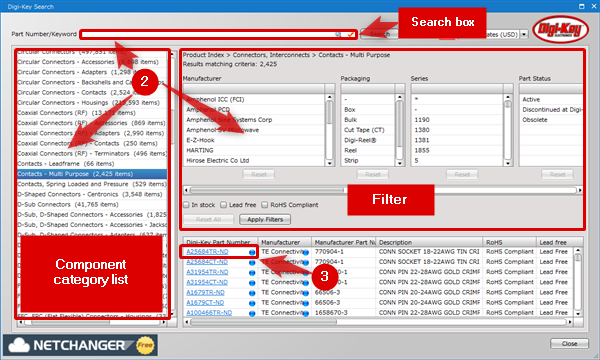Enable the RoHS Compliant checkbox
Screen dimensions: 600x360
click(265, 205)
